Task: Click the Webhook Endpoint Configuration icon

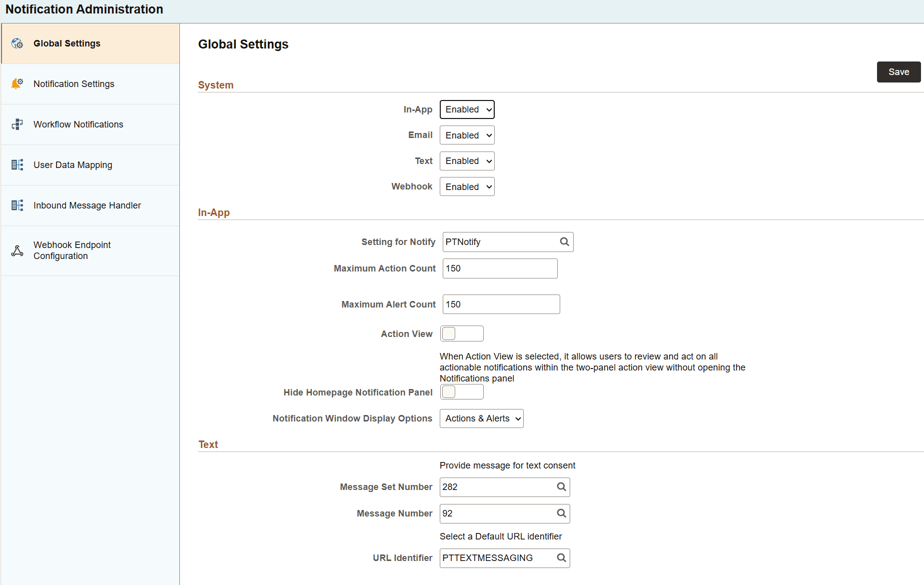Action: pyautogui.click(x=17, y=250)
